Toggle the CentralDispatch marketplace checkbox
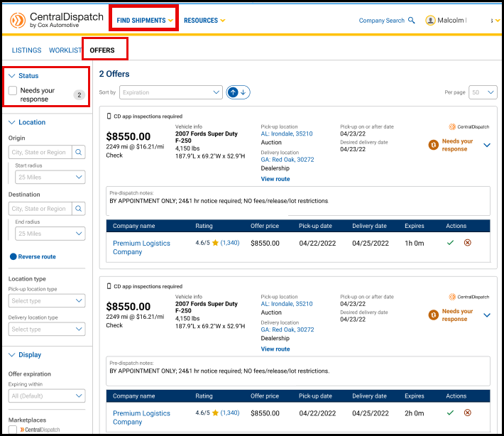Image resolution: width=504 pixels, height=436 pixels. point(13,430)
